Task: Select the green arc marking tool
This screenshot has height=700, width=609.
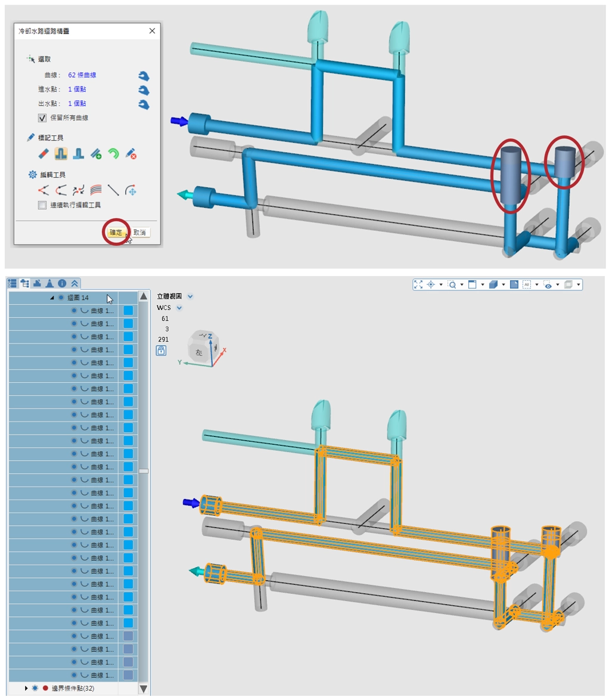Action: [113, 154]
